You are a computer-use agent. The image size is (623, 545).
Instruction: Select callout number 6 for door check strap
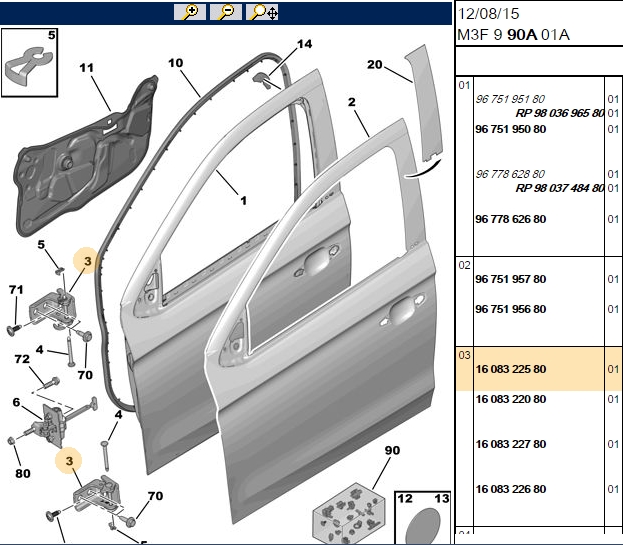point(16,402)
